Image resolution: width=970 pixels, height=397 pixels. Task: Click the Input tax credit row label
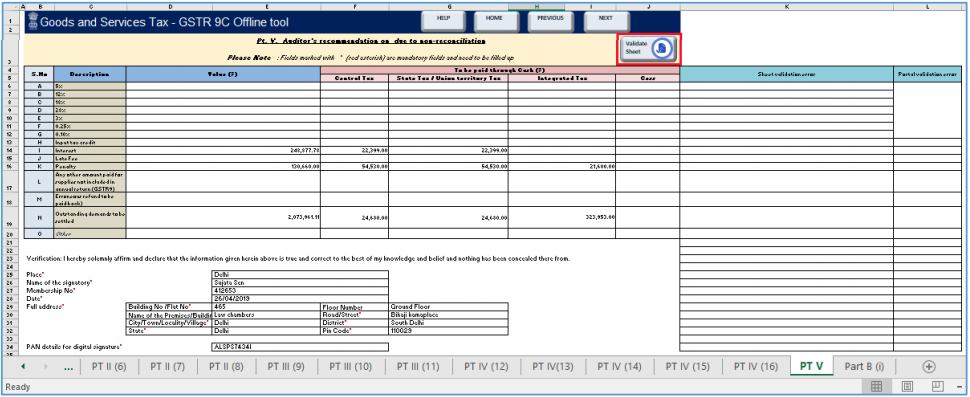[x=90, y=142]
